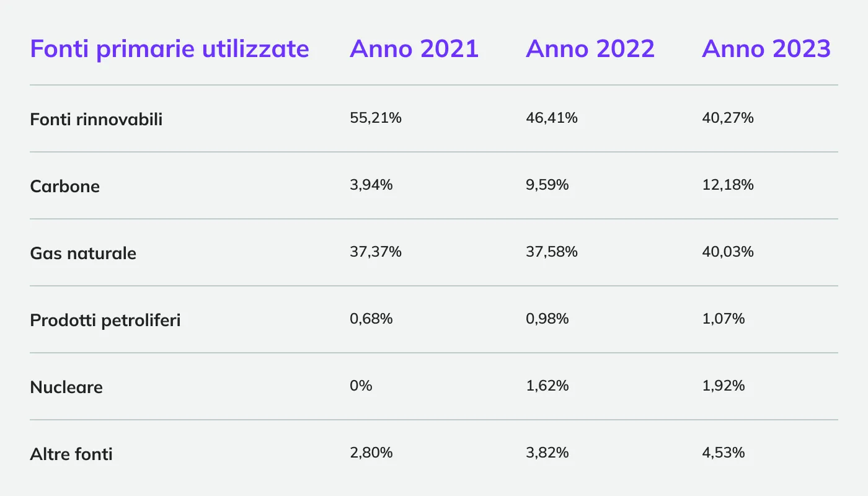Click the 55,21% renewable value for 2021

click(x=376, y=118)
